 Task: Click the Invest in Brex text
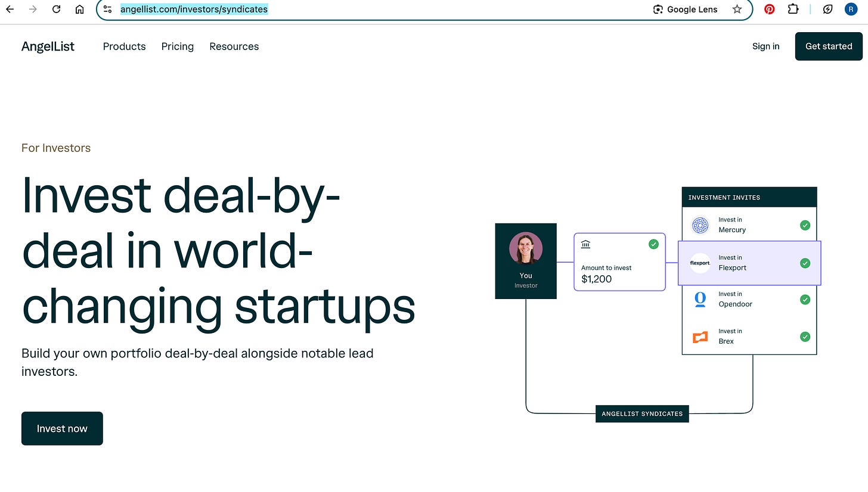click(730, 336)
